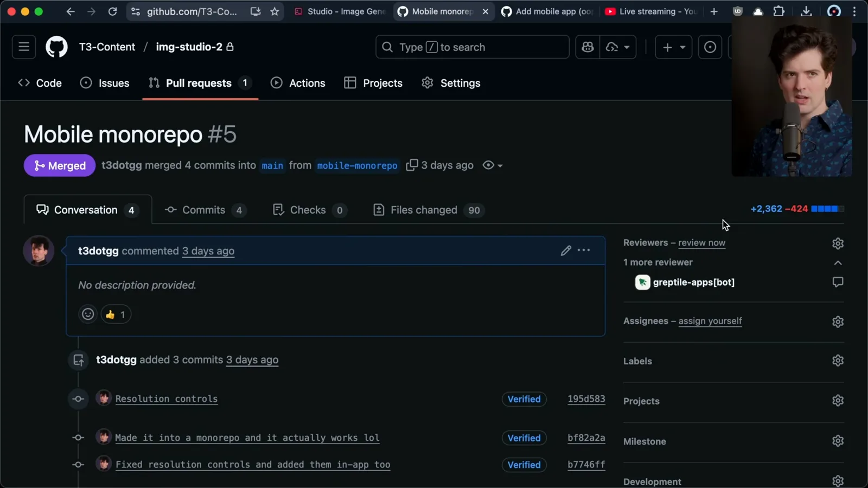Switch to the Commits tab
This screenshot has height=488, width=868.
pos(206,210)
